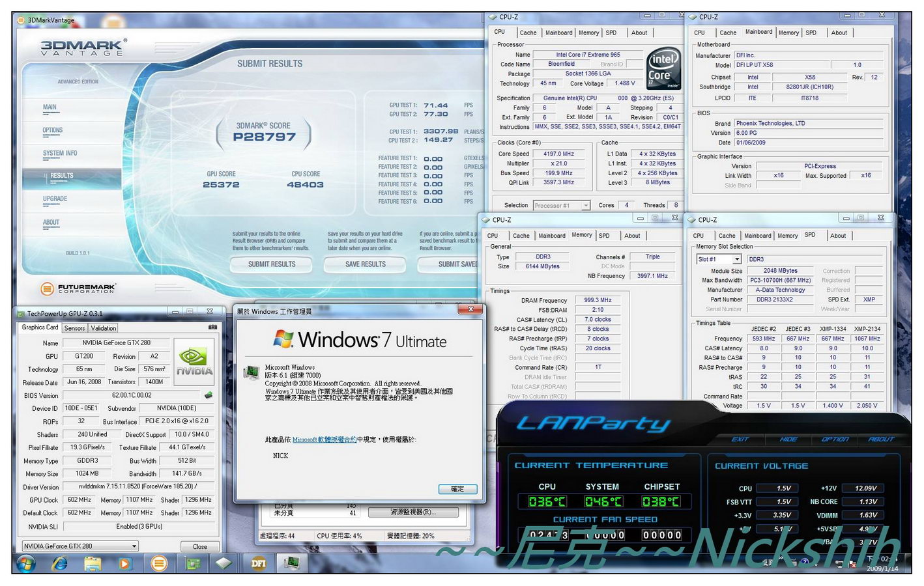This screenshot has width=924, height=586.
Task: Open OPTION in the LANParty monitor
Action: tap(835, 439)
